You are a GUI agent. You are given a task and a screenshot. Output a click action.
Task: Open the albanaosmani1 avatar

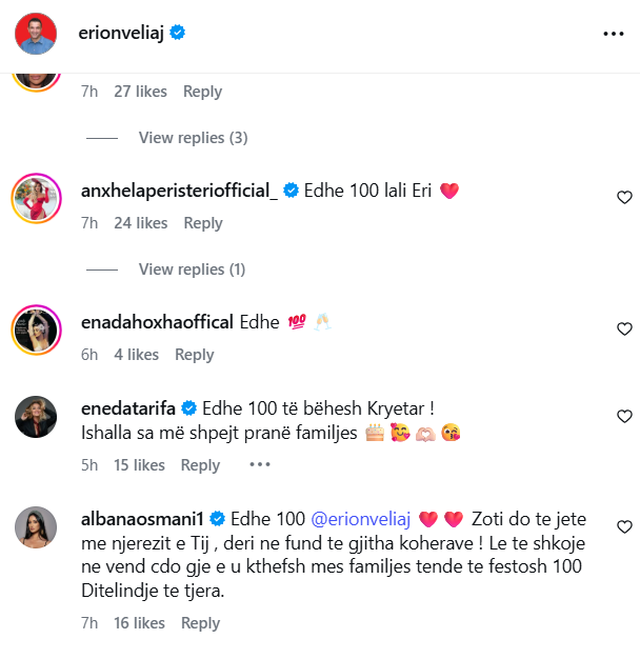35,527
